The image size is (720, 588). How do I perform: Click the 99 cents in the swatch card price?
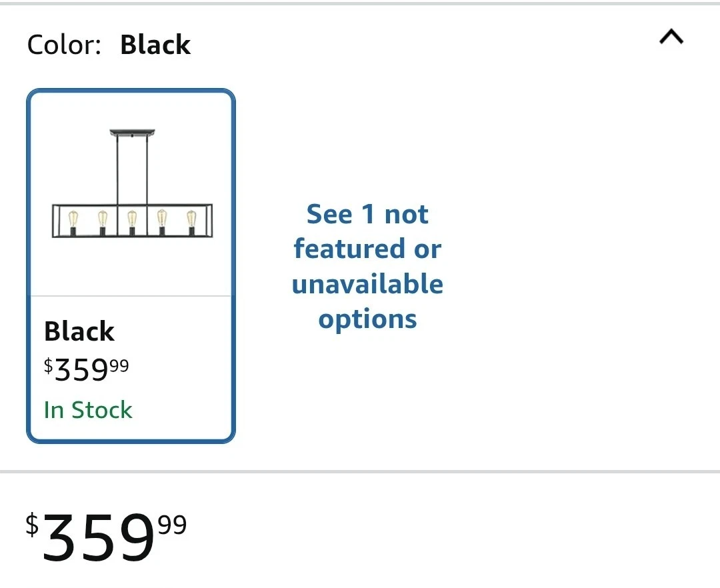pyautogui.click(x=119, y=364)
